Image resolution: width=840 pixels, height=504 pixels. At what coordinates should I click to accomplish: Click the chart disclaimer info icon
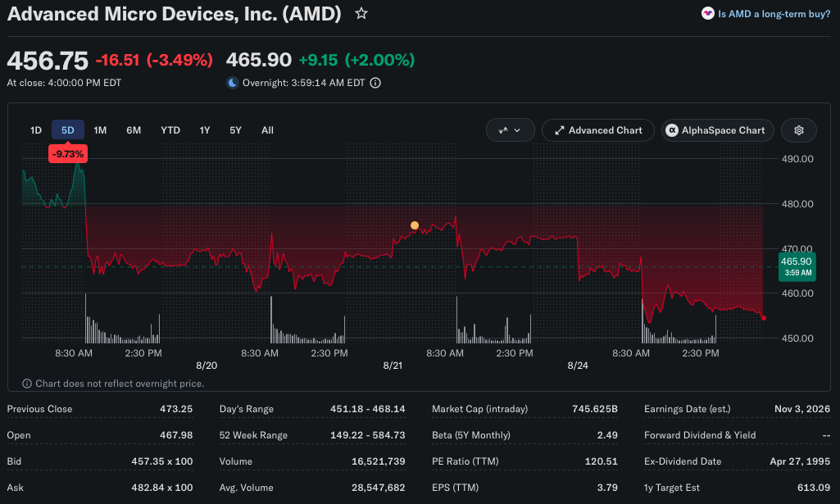pos(27,384)
